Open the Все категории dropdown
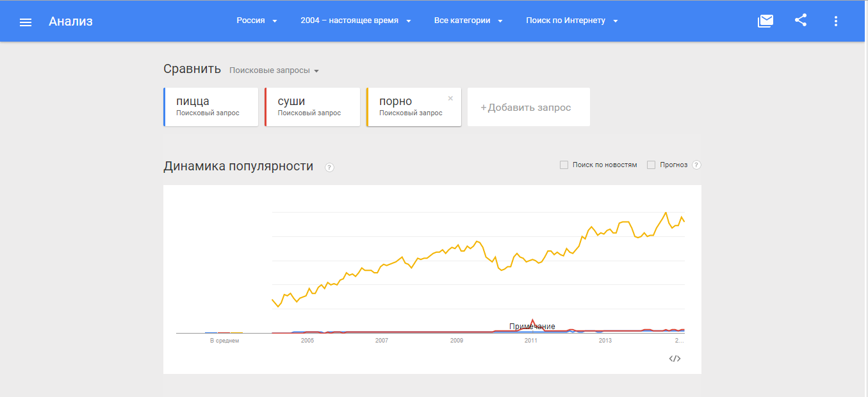 coord(468,20)
